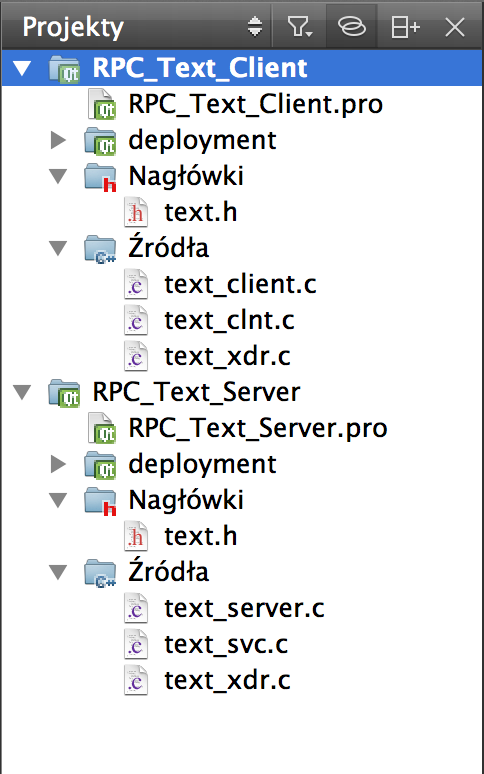Click the text_server.c file icon
Screen dimensions: 484x774
[x=136, y=609]
